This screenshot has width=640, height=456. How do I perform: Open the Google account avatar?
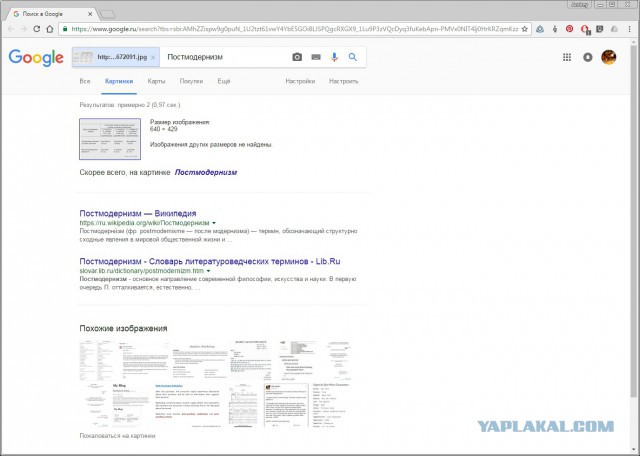(x=609, y=57)
